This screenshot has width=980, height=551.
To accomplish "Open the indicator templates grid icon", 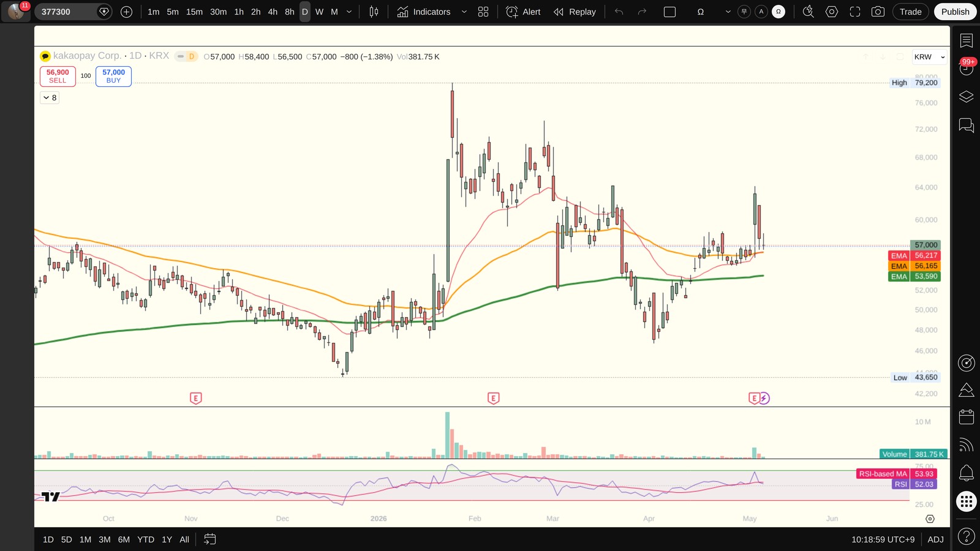I will point(483,12).
